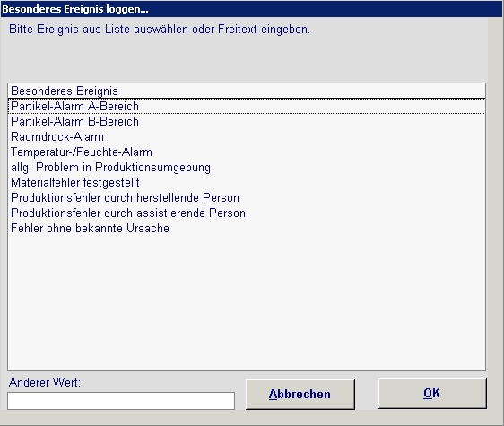The width and height of the screenshot is (504, 426).
Task: Click the Besonderes Ereignis column header
Action: (247, 91)
